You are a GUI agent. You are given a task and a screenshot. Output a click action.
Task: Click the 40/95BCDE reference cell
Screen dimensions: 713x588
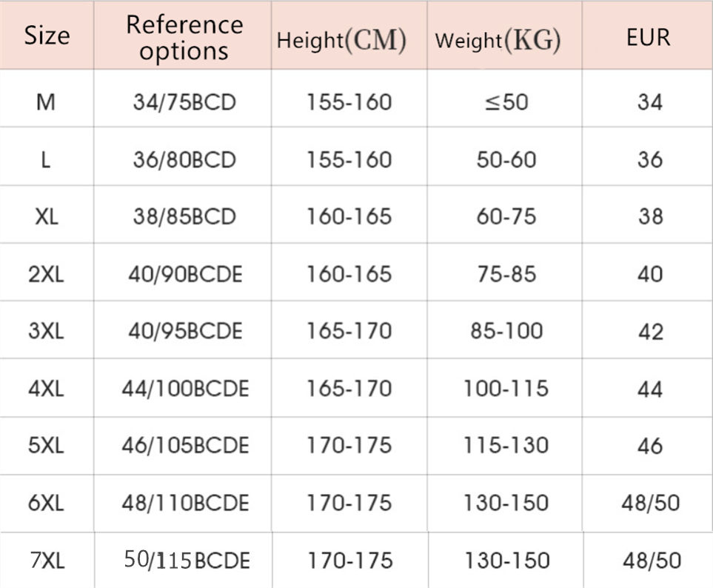pos(184,331)
